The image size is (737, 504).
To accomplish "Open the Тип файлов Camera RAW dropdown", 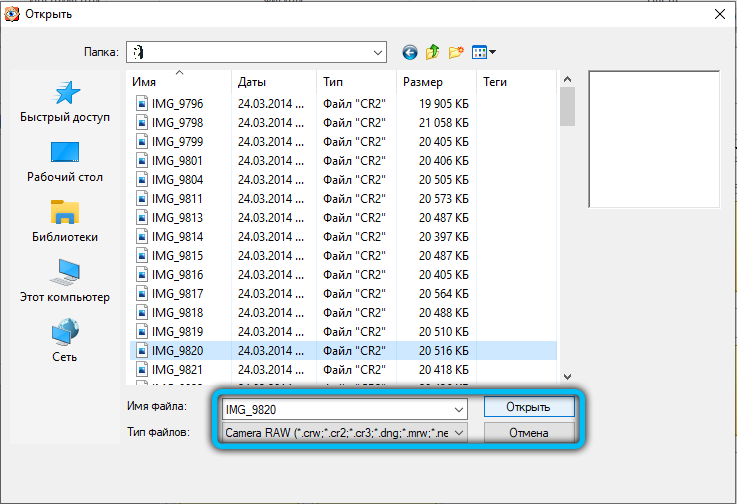I will coord(459,433).
